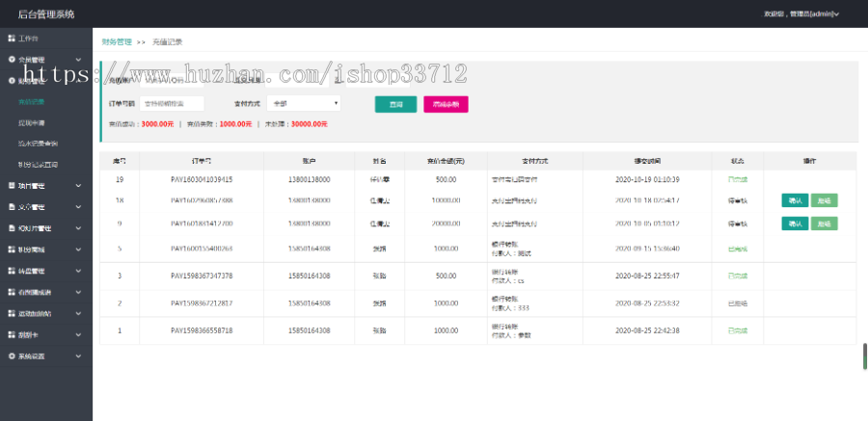Click the red 1000.00元 failure total
The image size is (868, 421).
click(x=236, y=124)
